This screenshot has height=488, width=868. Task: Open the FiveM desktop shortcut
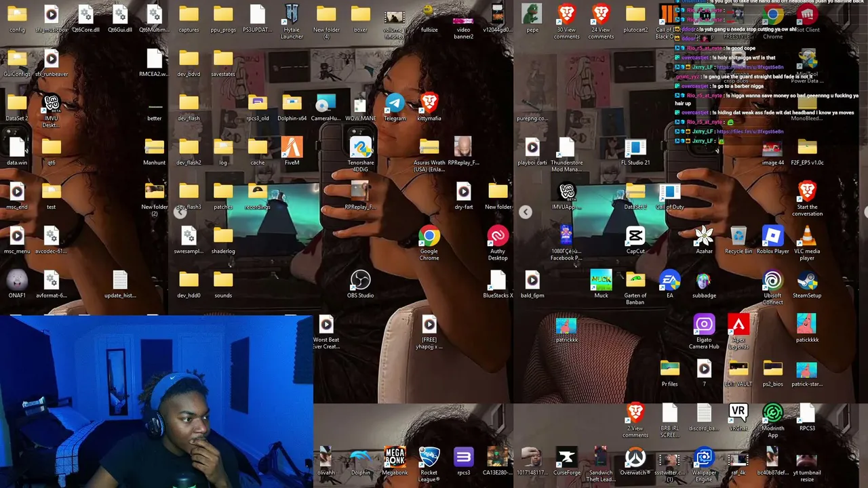pos(292,147)
